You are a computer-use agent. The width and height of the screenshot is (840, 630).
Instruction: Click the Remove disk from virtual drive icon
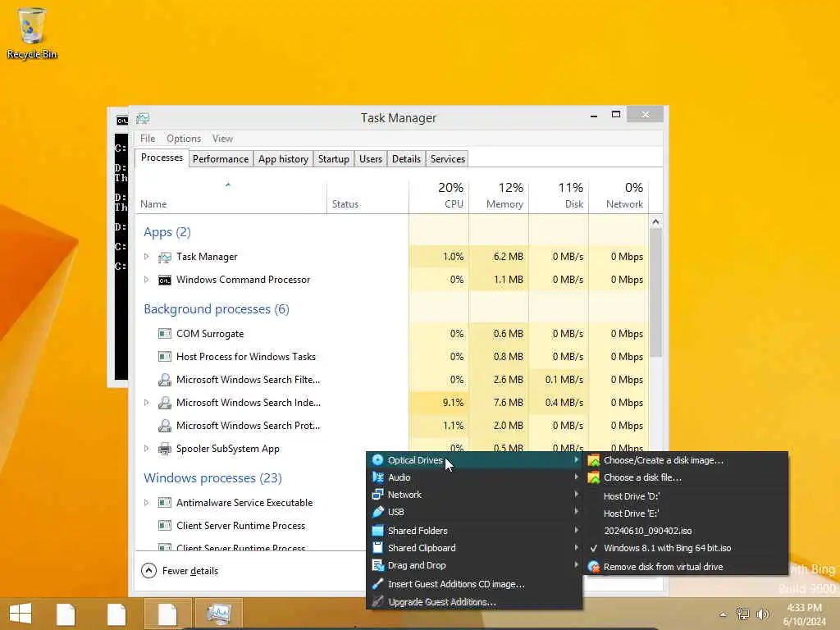coord(593,566)
